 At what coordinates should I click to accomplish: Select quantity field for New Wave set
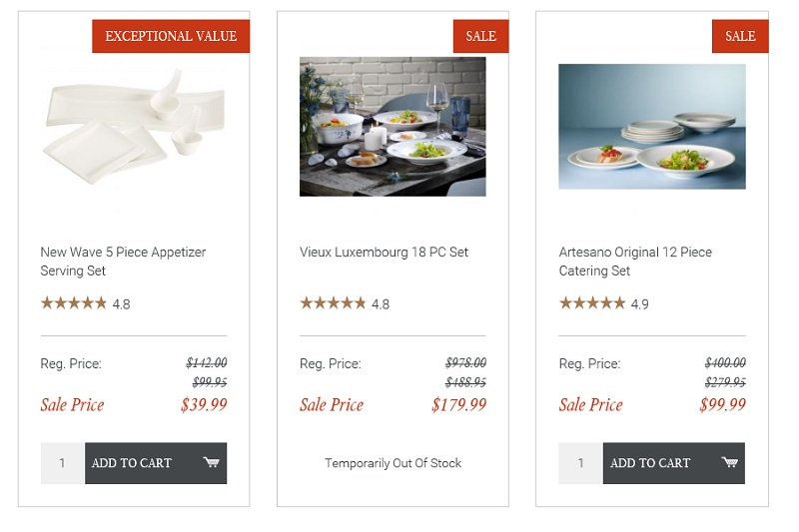[x=63, y=463]
